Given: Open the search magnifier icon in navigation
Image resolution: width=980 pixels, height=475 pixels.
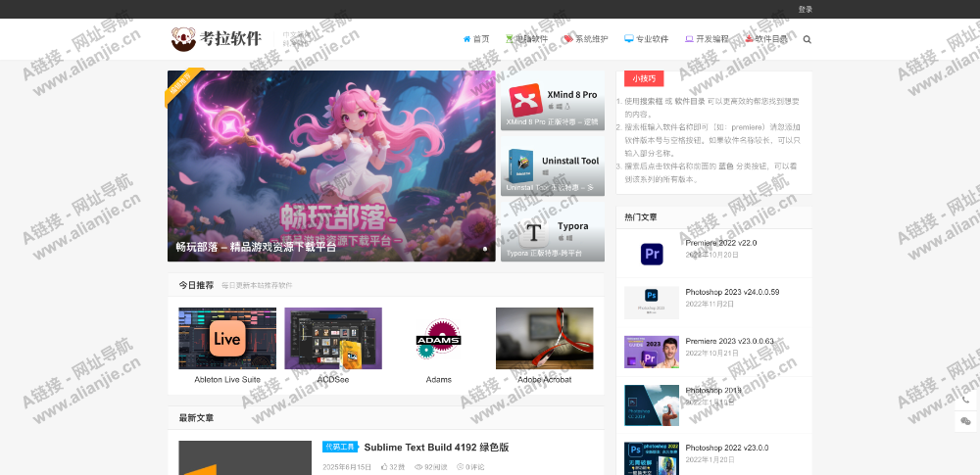Looking at the screenshot, I should [x=807, y=39].
